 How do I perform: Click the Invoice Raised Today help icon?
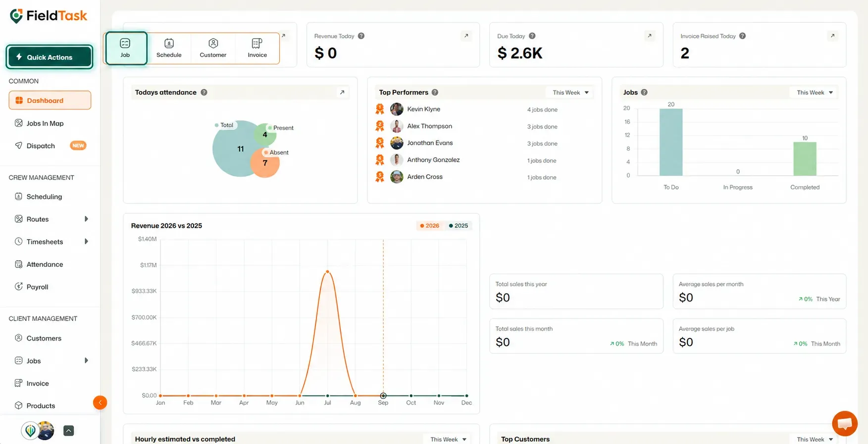point(742,36)
